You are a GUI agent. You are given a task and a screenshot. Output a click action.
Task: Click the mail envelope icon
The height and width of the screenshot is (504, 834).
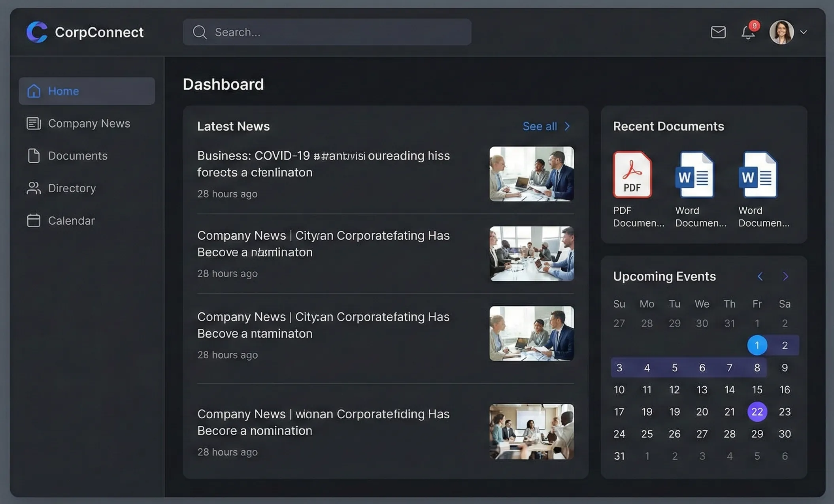click(x=718, y=32)
